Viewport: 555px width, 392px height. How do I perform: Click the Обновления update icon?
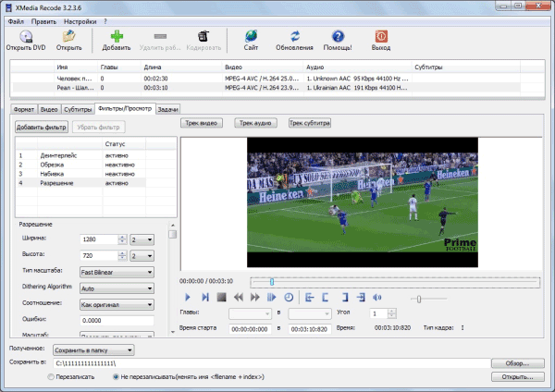(x=295, y=36)
